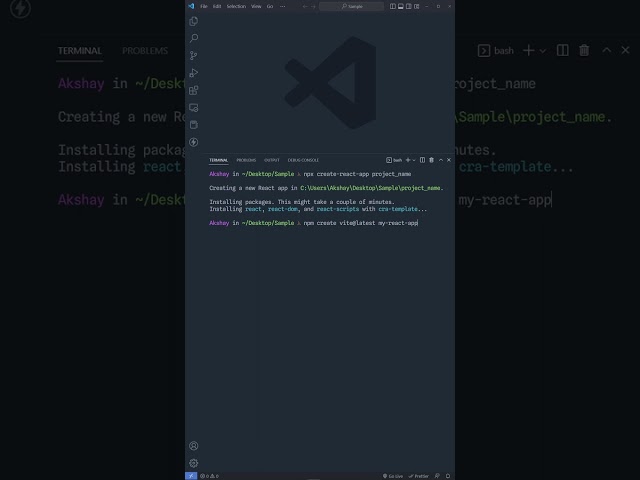The height and width of the screenshot is (480, 640).
Task: Click the bash terminal profile label
Action: [x=394, y=160]
